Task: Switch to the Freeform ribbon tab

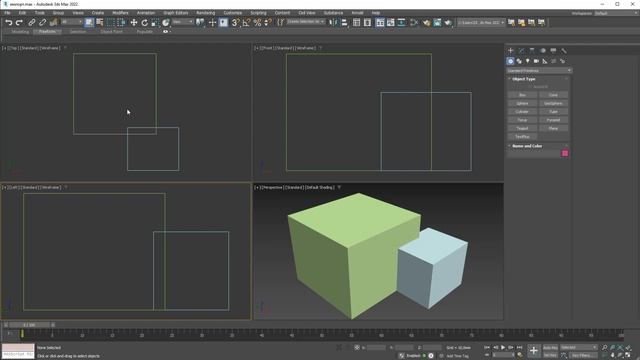Action: click(x=47, y=31)
